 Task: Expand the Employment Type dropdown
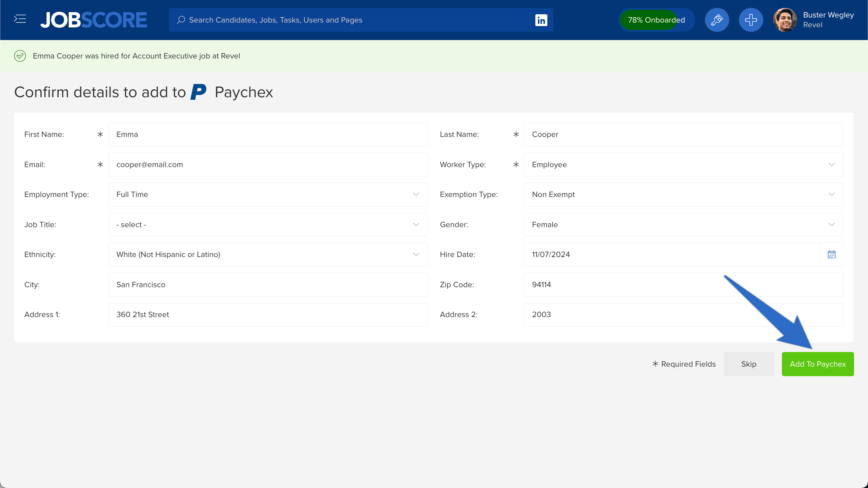pos(417,194)
